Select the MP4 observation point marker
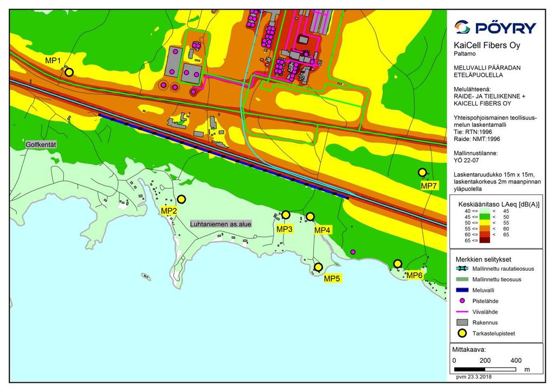This screenshot has height=392, width=555. (310, 217)
